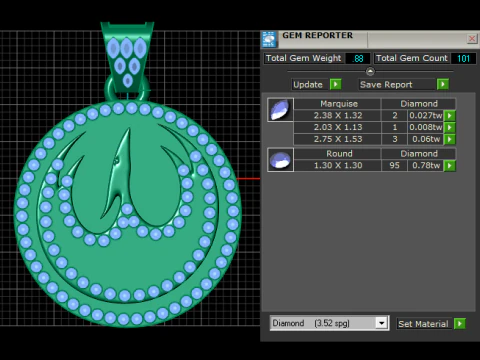Click the Save Report label
Viewport: 480px width, 360px height.
[386, 85]
